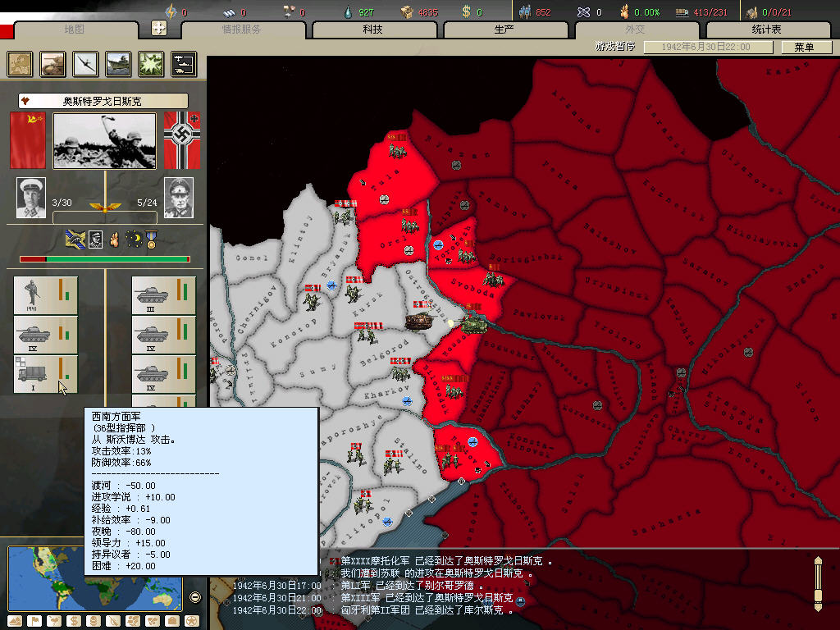Click log entry 匈牙利第II军团 已经到达了库尔斯克
Image resolution: width=840 pixels, height=630 pixels.
click(x=422, y=610)
